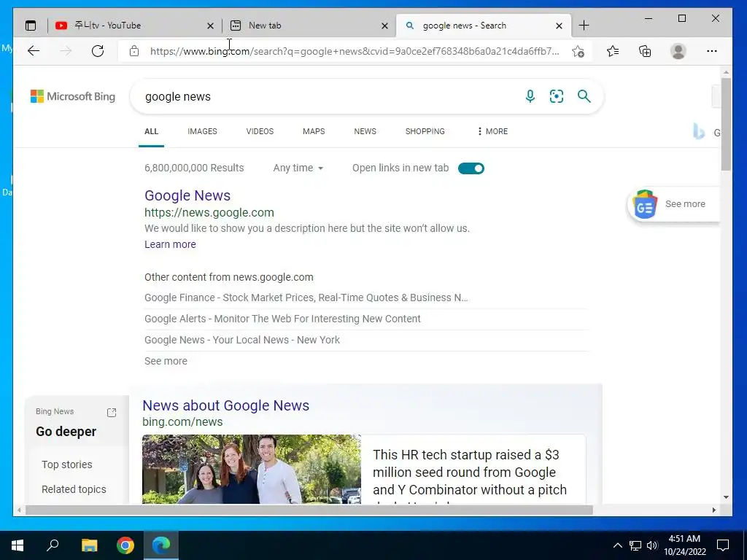Open Google Finance stock market link
This screenshot has height=560, width=747.
(x=306, y=297)
